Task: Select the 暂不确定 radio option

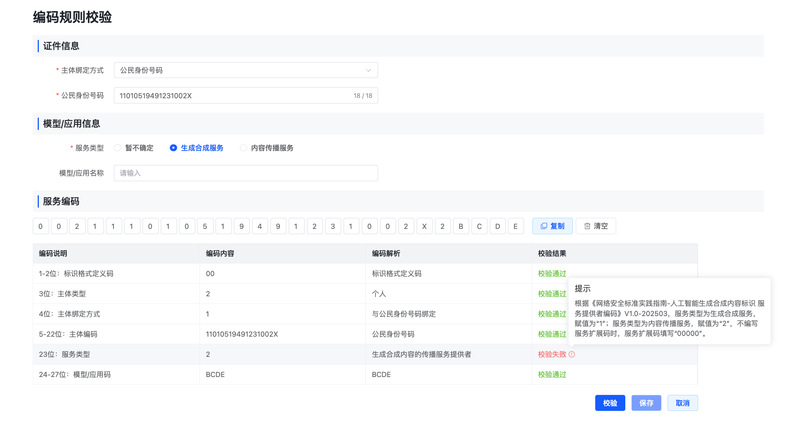Action: pos(118,147)
